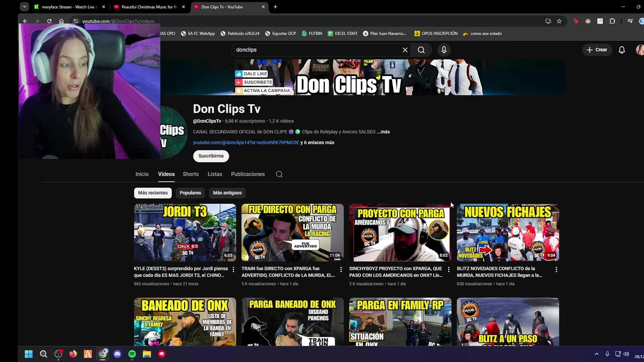Click the channel search magnifier next to Publicaciones
This screenshot has width=644, height=362.
279,174
